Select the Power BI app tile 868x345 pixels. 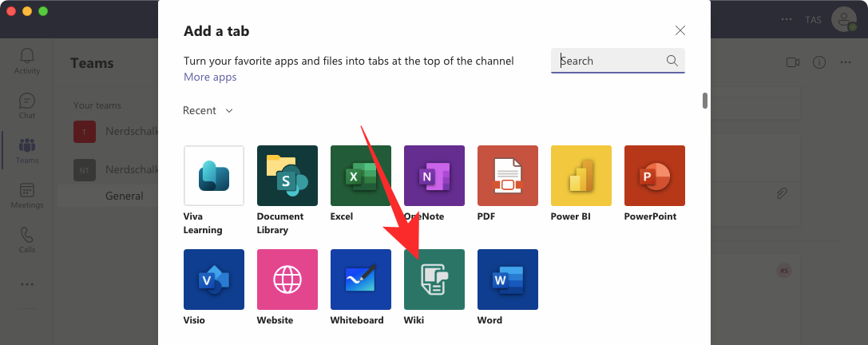[581, 176]
